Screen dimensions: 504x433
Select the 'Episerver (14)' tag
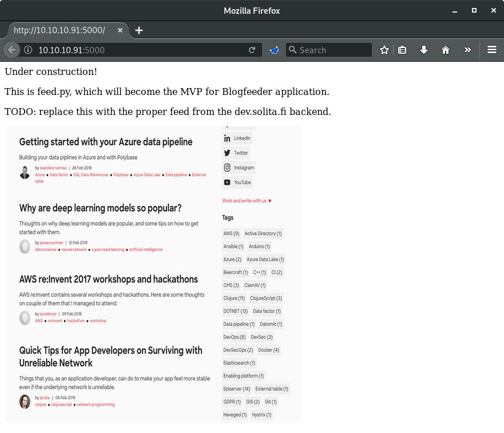point(237,388)
